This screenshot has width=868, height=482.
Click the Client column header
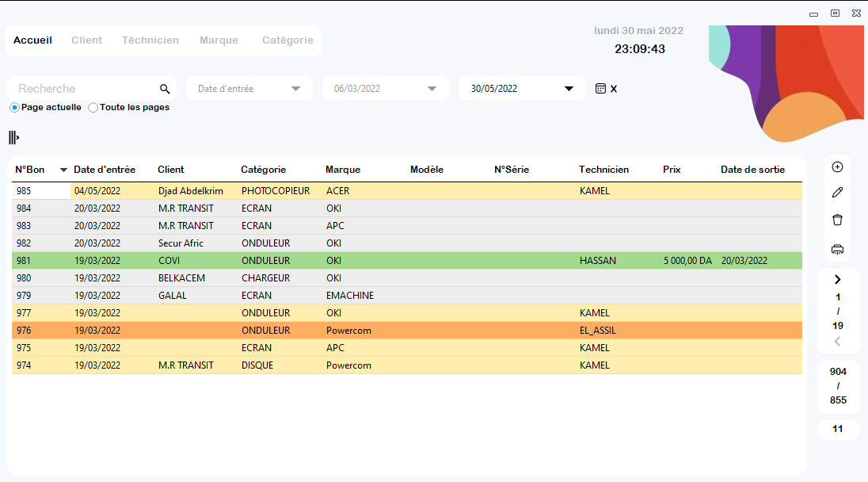point(171,170)
